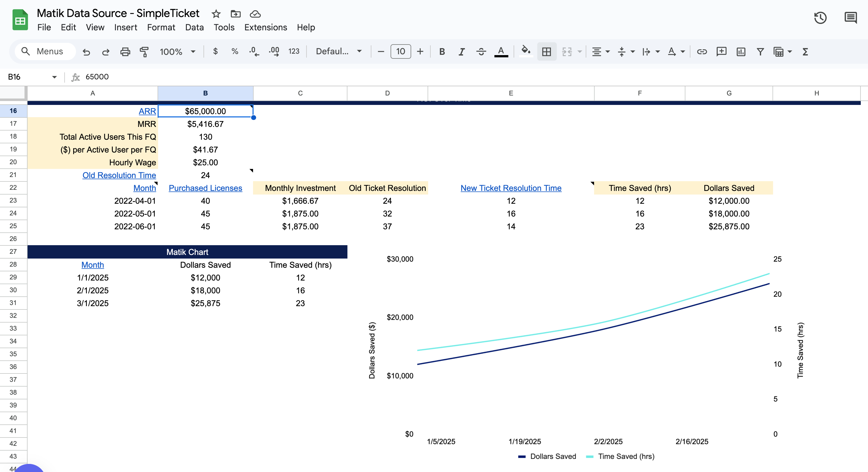
Task: Decrease decimal places icon
Action: click(x=254, y=51)
